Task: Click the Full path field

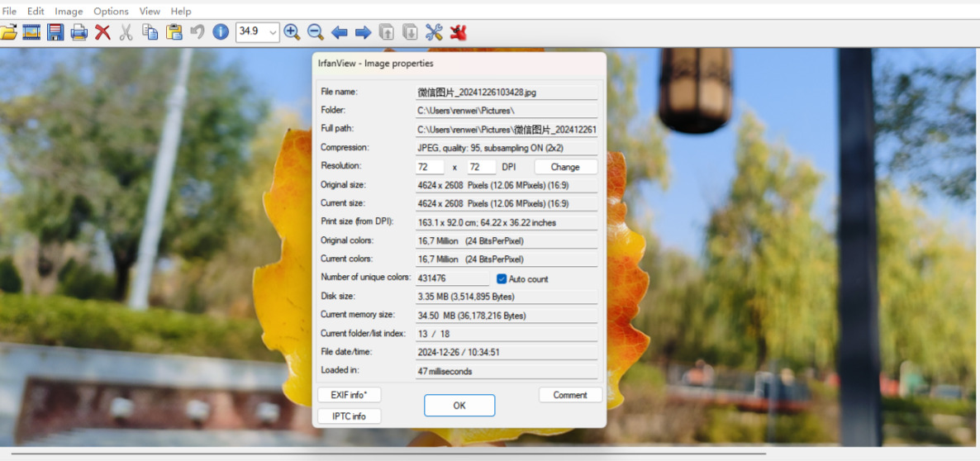Action: click(x=507, y=130)
